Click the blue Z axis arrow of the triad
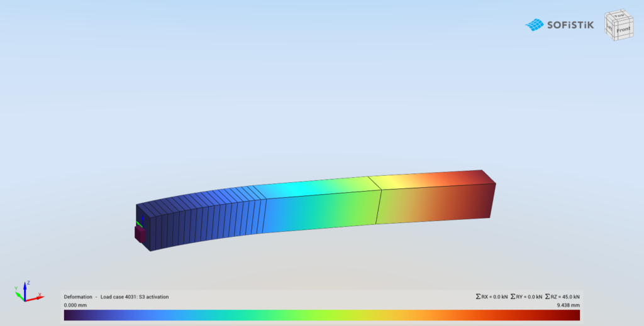 (x=25, y=287)
